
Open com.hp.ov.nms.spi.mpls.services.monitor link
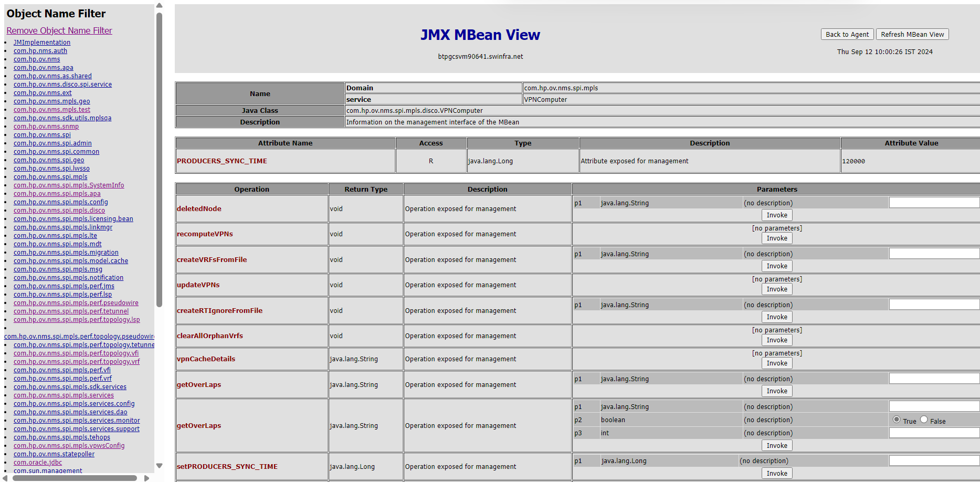click(77, 421)
